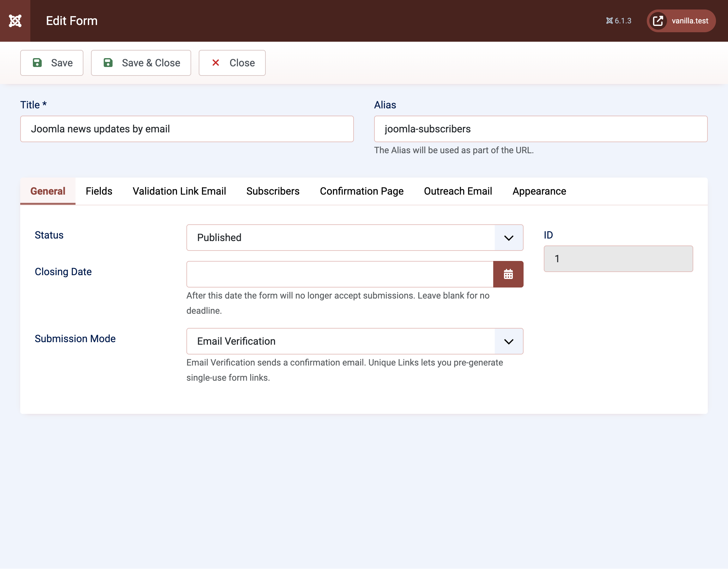Click Save & Close
Viewport: 728px width, 569px height.
tap(141, 63)
